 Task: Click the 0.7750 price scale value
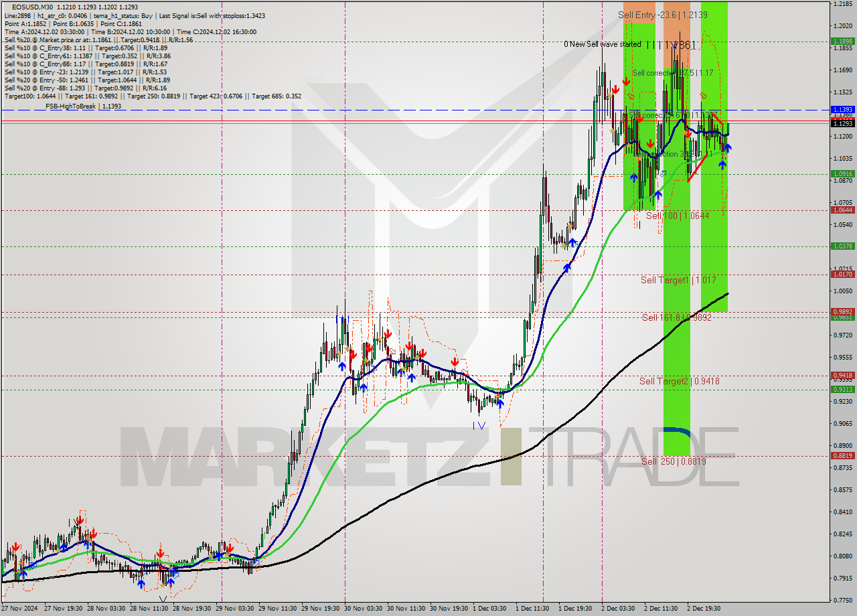click(842, 600)
